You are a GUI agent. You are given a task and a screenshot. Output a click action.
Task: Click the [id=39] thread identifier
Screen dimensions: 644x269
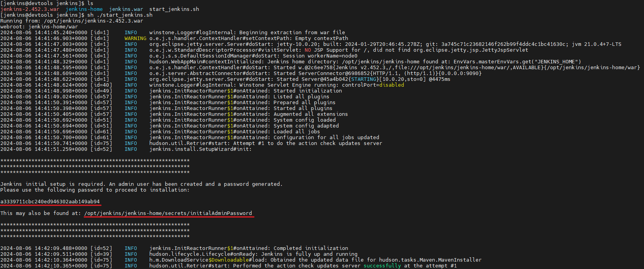pos(101,254)
